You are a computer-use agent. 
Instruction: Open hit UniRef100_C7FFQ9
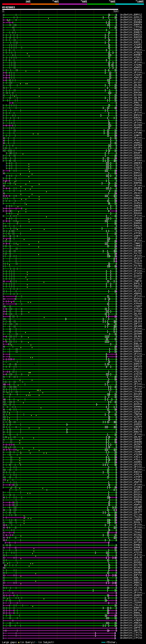[131, 27]
